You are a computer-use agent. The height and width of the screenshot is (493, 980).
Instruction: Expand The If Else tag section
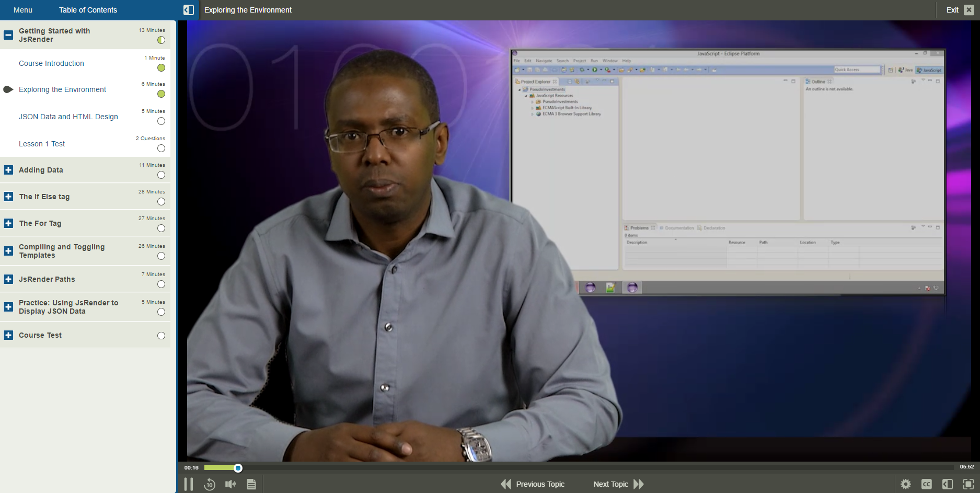point(8,197)
